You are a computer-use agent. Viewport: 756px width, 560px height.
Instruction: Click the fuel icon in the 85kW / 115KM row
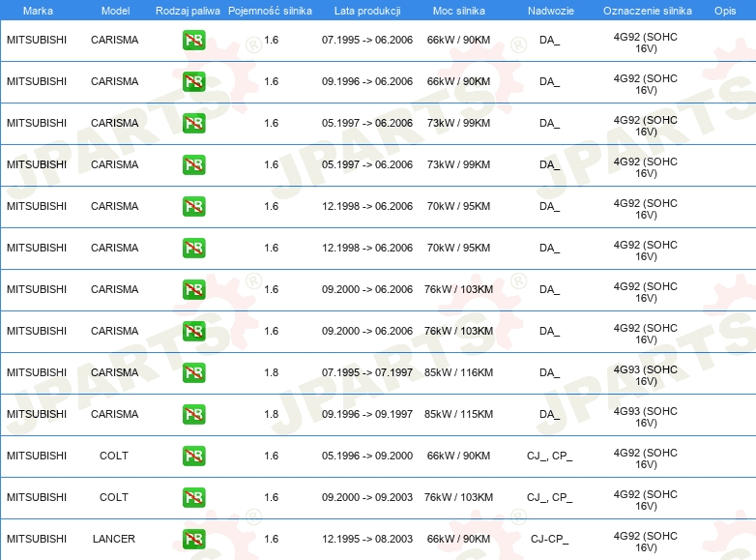point(193,414)
